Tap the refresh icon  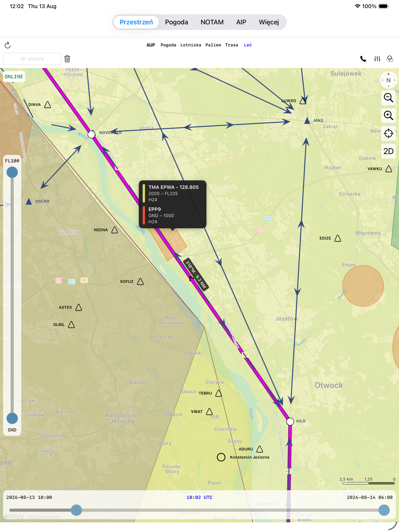pyautogui.click(x=8, y=45)
